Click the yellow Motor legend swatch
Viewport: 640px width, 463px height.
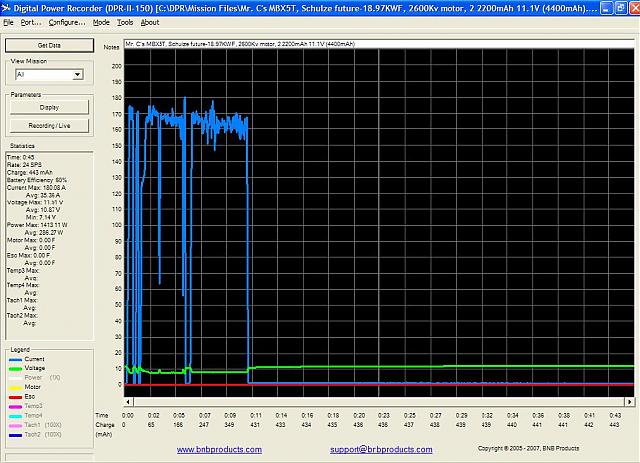point(13,385)
